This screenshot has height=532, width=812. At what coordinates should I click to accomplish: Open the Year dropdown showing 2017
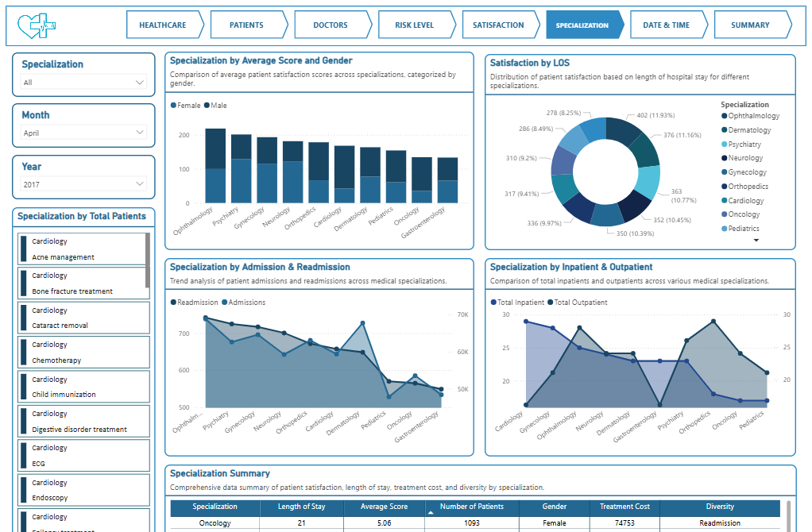coord(83,184)
